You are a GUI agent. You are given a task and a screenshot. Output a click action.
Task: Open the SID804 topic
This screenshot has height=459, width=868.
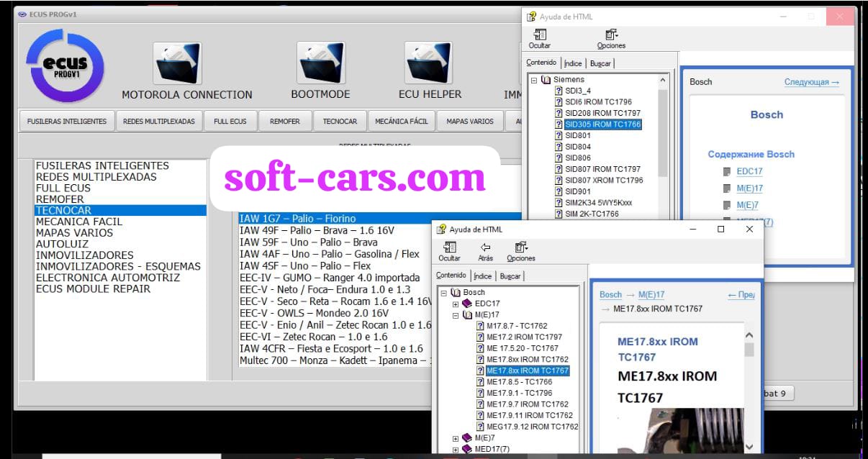coord(578,147)
